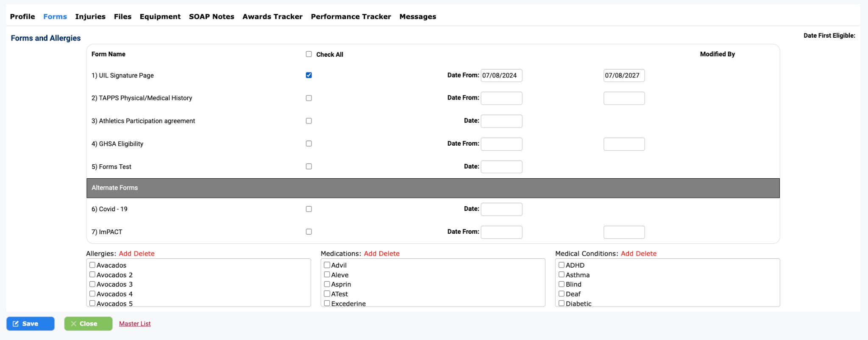Screen dimensions: 868x340
Task: Check the Forms Test checkbox
Action: pos(309,167)
